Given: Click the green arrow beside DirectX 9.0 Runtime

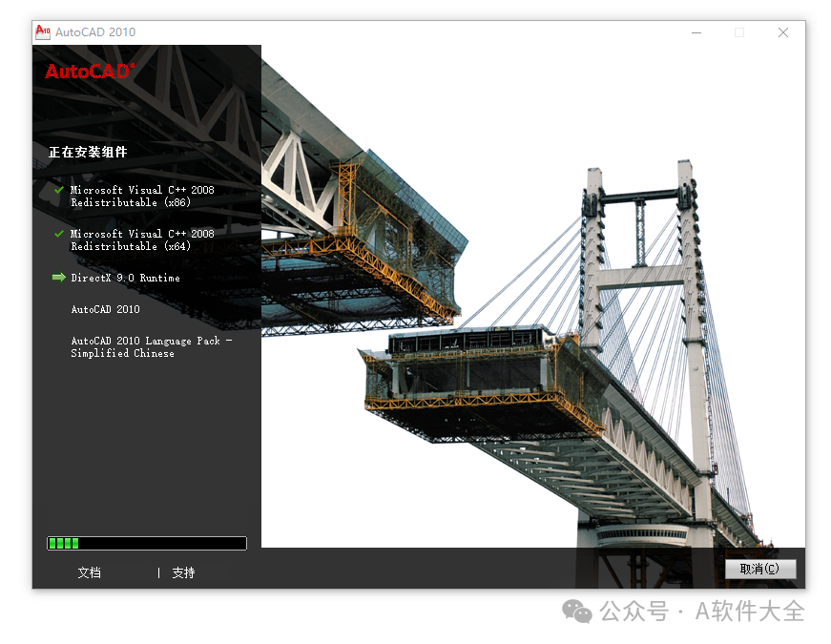Looking at the screenshot, I should tap(59, 278).
